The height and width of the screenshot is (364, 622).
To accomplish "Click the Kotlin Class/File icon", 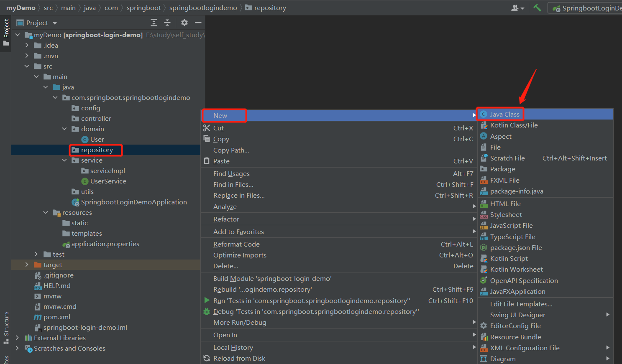I will point(484,125).
